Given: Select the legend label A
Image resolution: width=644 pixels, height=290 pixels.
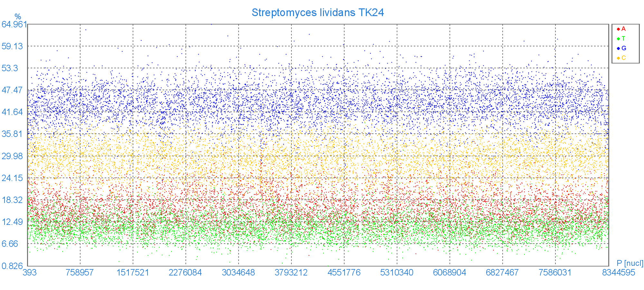Looking at the screenshot, I should pyautogui.click(x=623, y=29).
